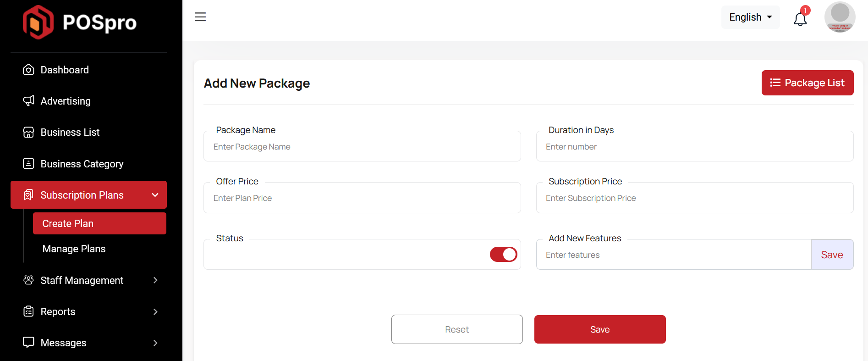
Task: Click the Dashboard home icon
Action: [x=28, y=70]
